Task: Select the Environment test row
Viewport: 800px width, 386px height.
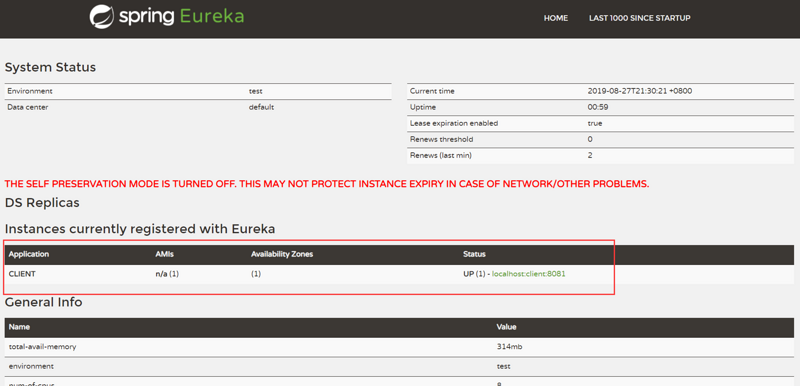Action: click(x=198, y=91)
